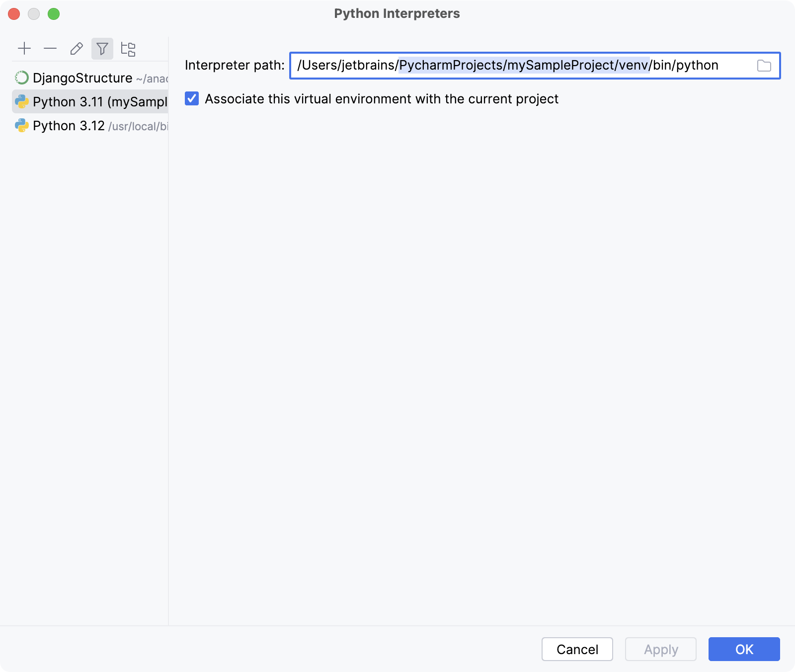Click the remove interpreter minus icon
The height and width of the screenshot is (672, 795).
pyautogui.click(x=50, y=48)
